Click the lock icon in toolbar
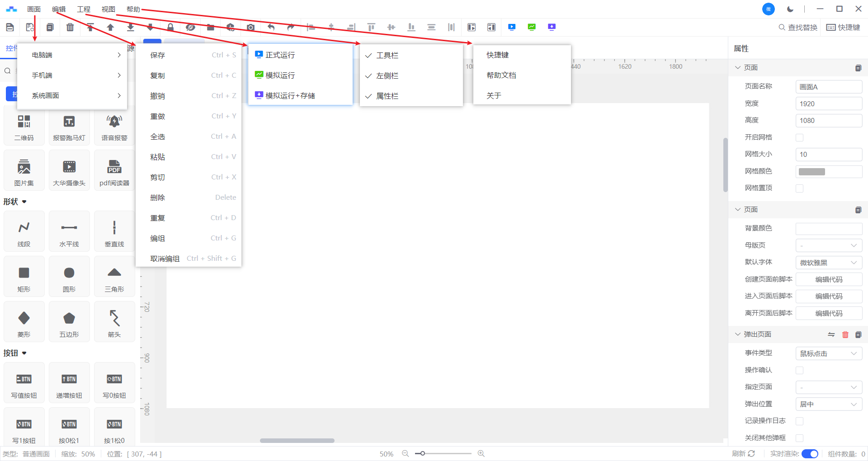The image size is (868, 461). coord(170,28)
